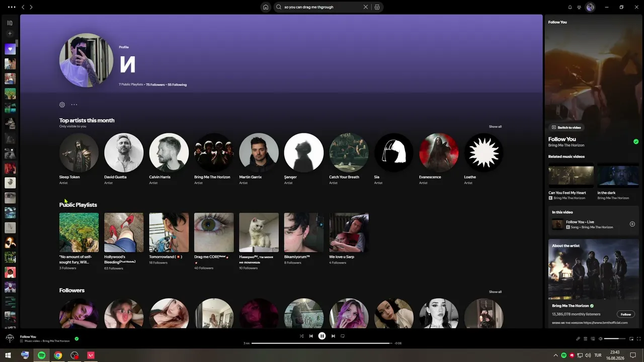Open the three-dot app menu at top left
Screen dimensions: 644x362
tap(12, 7)
